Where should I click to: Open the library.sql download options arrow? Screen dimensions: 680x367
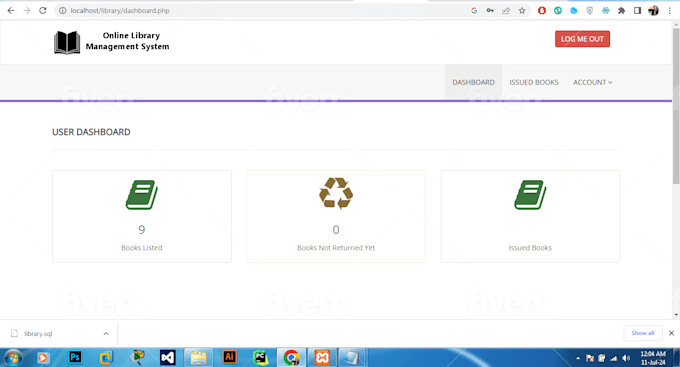pyautogui.click(x=106, y=334)
